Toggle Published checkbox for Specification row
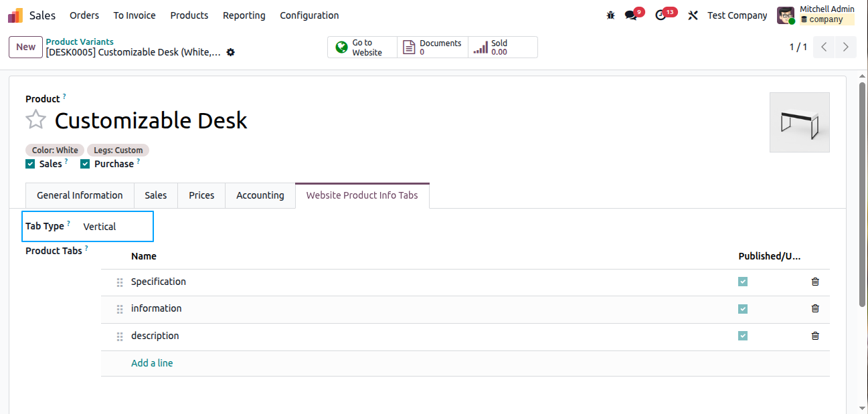 point(743,282)
